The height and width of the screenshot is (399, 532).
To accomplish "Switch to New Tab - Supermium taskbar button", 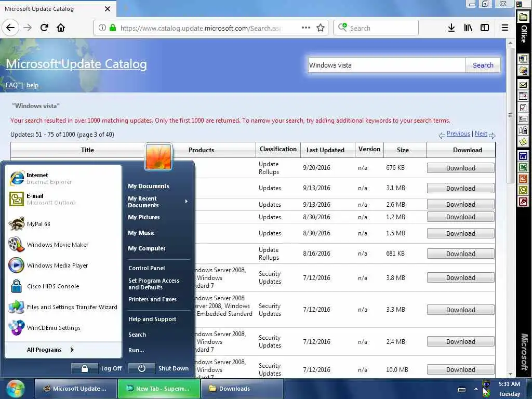I will (159, 389).
